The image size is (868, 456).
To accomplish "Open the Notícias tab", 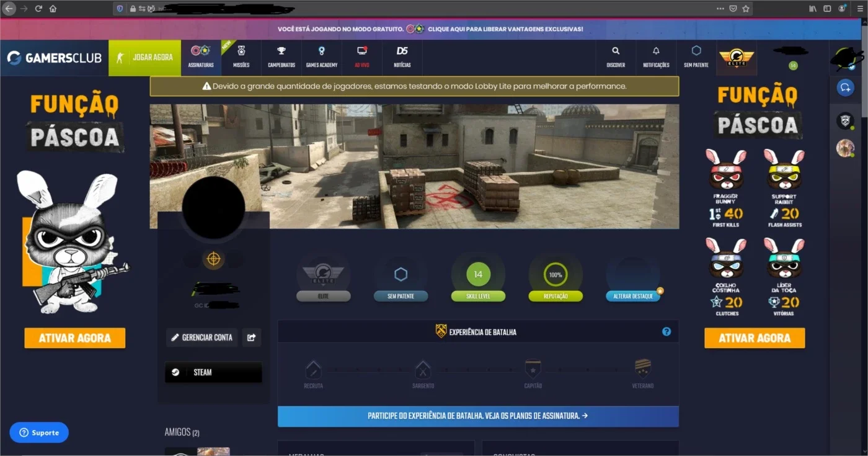I will 402,58.
